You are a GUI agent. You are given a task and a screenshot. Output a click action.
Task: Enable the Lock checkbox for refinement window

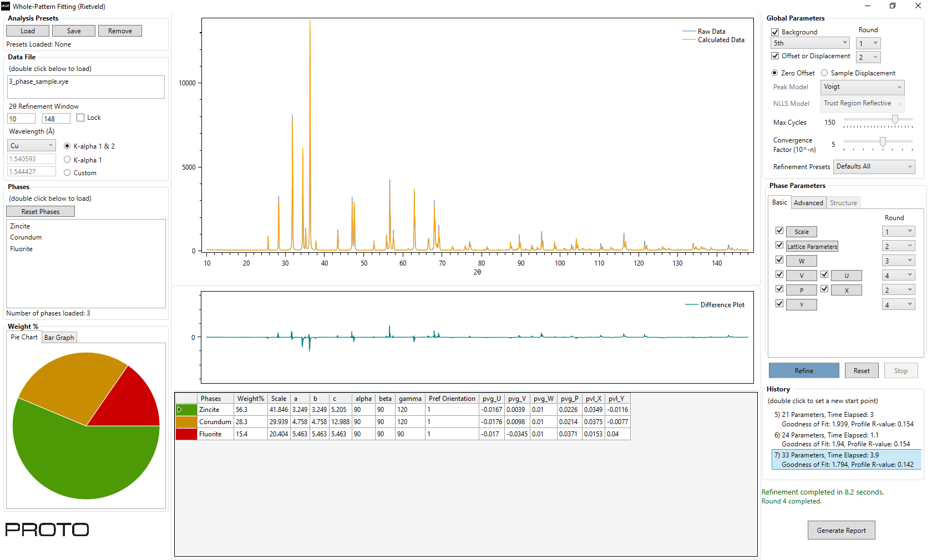pos(80,118)
